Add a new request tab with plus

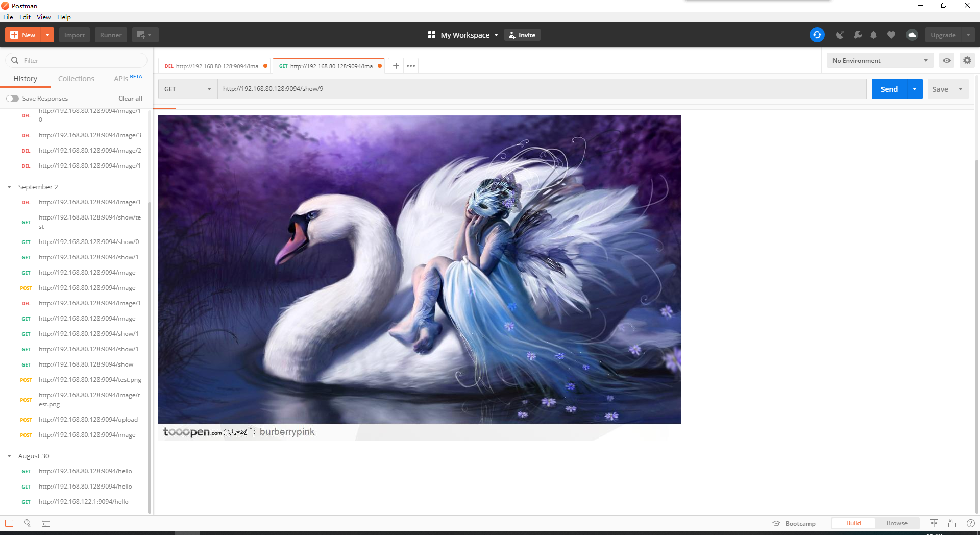point(396,66)
